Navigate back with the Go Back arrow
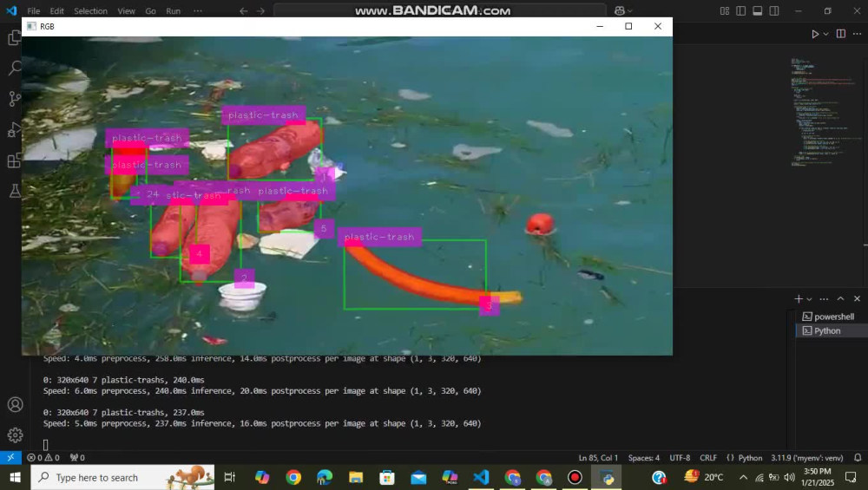The image size is (868, 490). 244,10
